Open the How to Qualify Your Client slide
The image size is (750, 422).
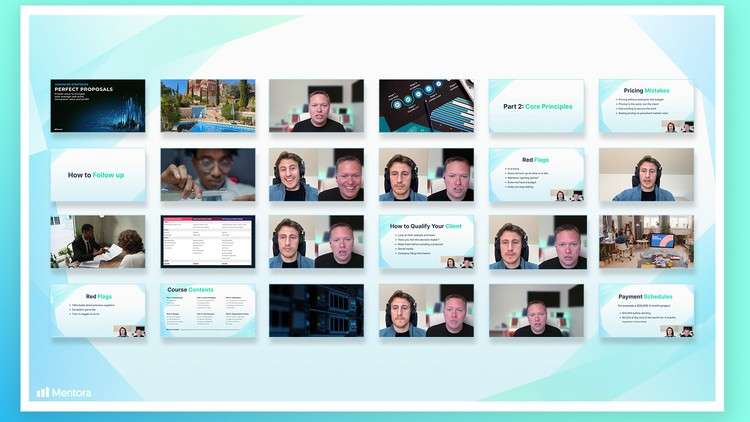click(x=426, y=242)
